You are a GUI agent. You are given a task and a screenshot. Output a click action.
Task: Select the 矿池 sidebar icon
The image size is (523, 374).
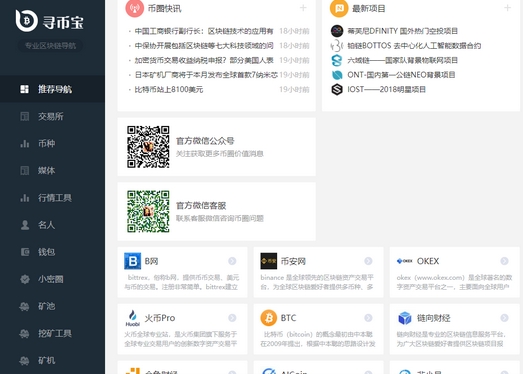[x=24, y=306]
